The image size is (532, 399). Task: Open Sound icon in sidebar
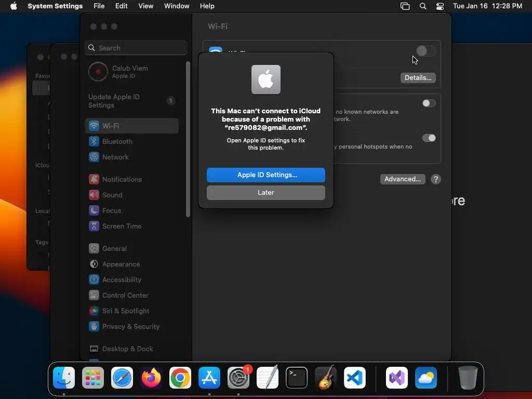[94, 195]
